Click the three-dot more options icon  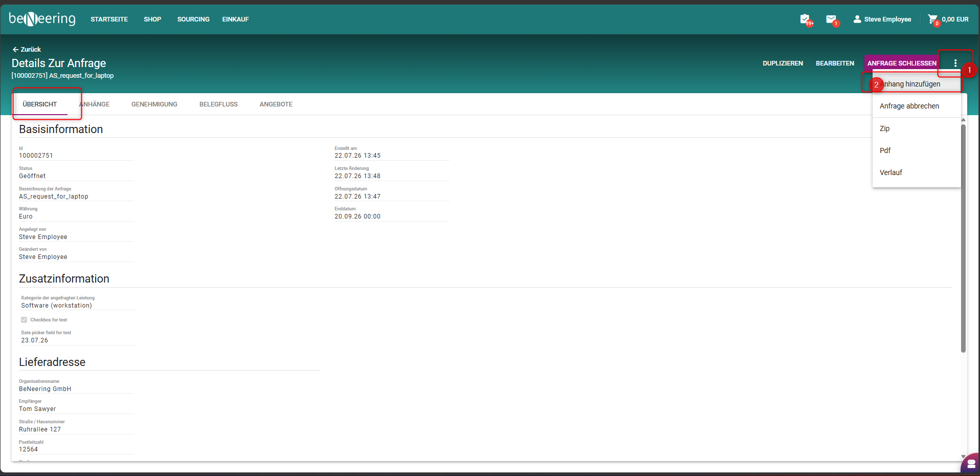pos(955,63)
